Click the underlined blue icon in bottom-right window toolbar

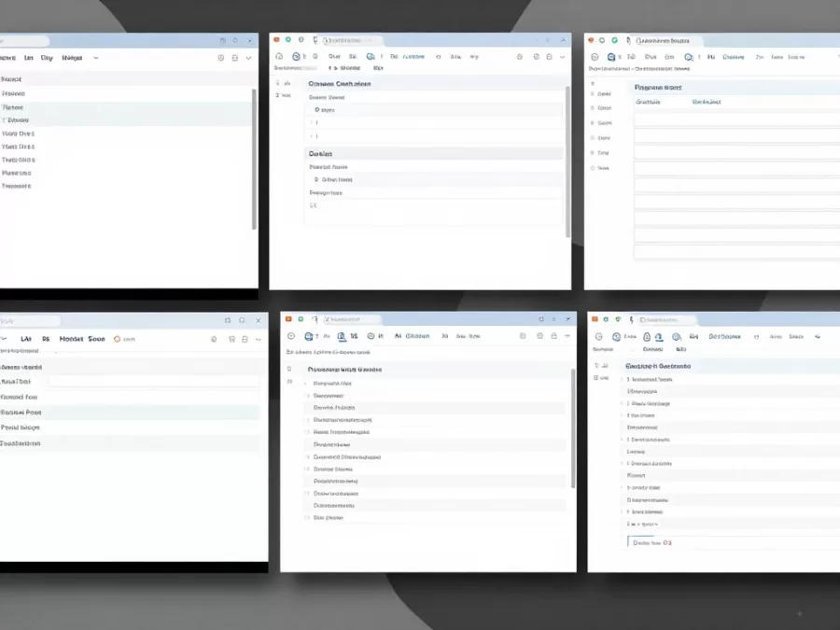(x=659, y=336)
